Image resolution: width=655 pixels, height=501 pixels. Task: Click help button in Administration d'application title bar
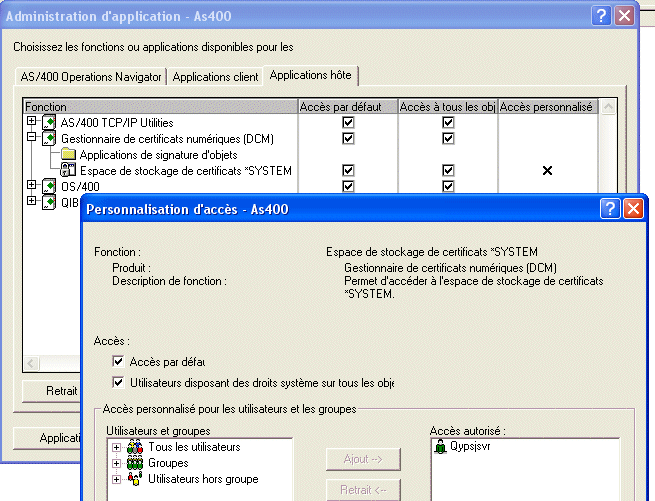coord(602,16)
